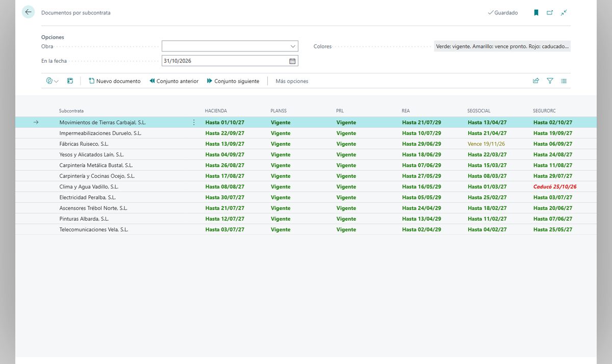Select Pinturas Albarda, S.L. row
The width and height of the screenshot is (612, 364).
306,219
